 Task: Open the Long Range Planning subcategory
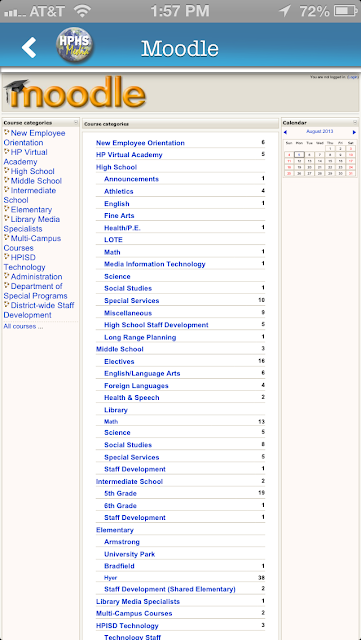140,337
